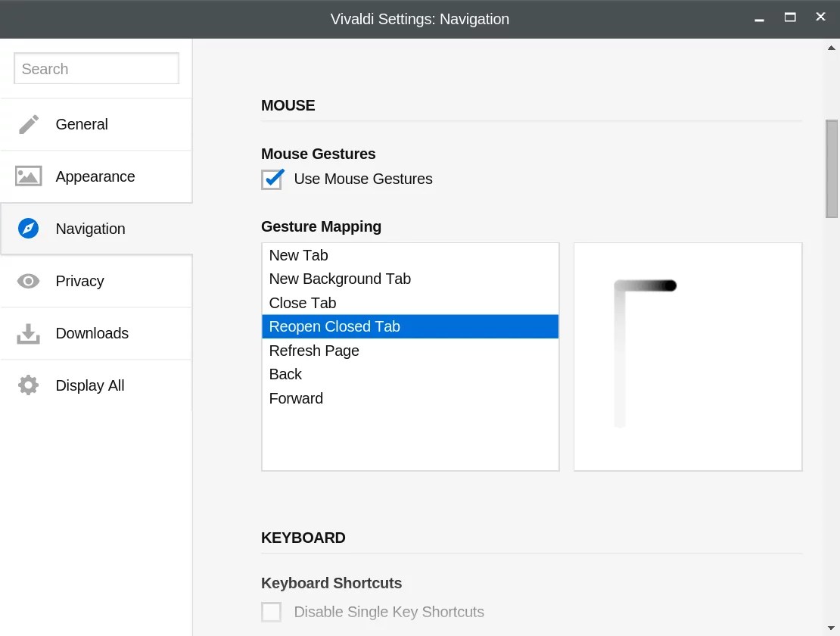840x636 pixels.
Task: Select the Downloads arrow icon
Action: [x=28, y=332]
